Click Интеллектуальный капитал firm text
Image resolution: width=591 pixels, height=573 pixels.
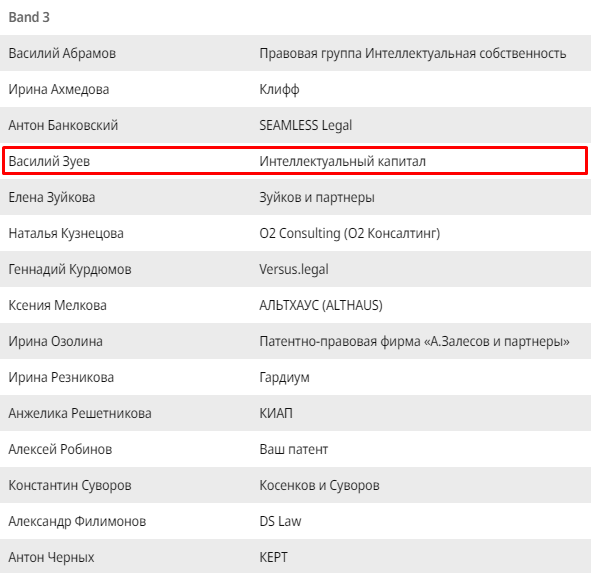343,161
